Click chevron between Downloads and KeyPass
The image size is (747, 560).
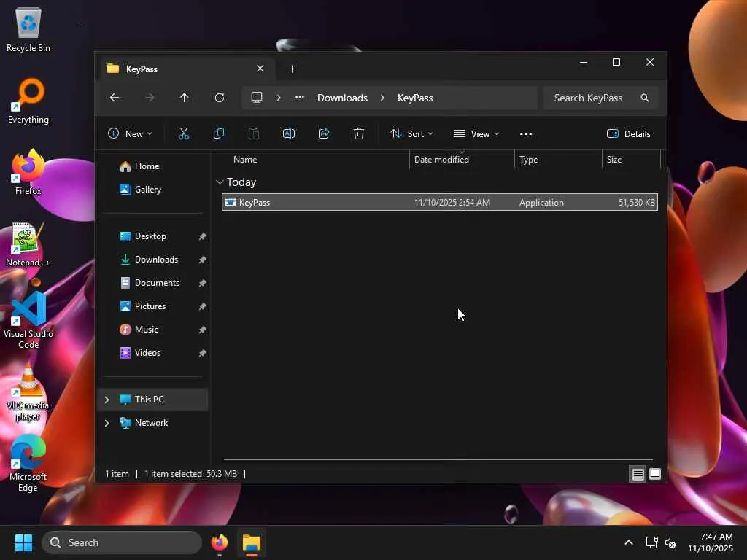[382, 98]
